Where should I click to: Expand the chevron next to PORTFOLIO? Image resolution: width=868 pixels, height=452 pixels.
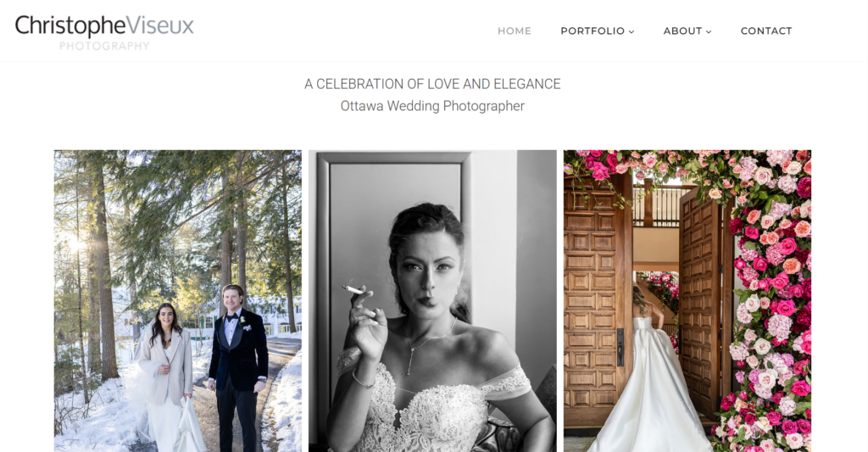[631, 31]
